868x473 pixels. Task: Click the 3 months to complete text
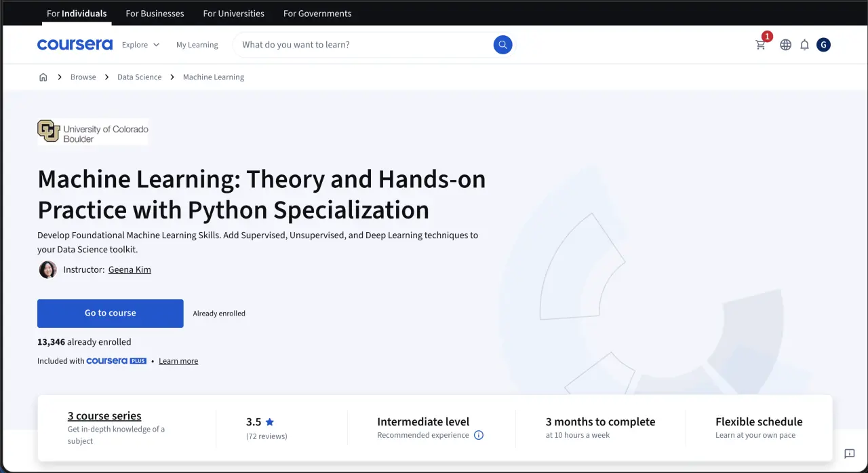tap(600, 421)
